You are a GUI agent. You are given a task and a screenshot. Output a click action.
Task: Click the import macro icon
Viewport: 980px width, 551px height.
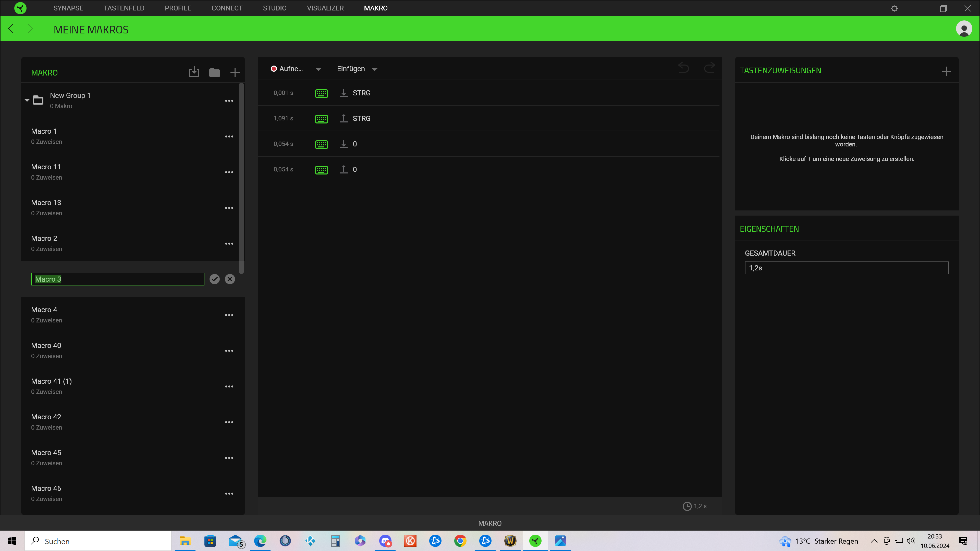pos(194,72)
